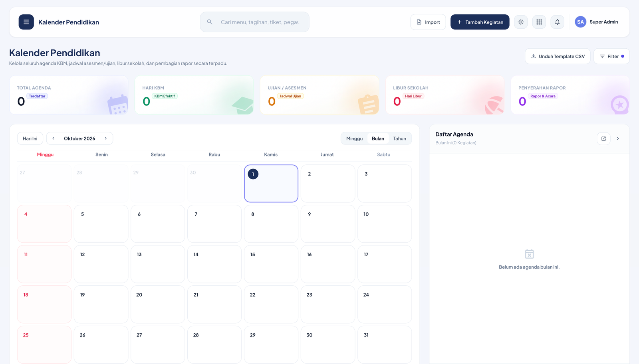639x364 pixels.
Task: Toggle the light/dark theme sun icon
Action: pyautogui.click(x=521, y=22)
